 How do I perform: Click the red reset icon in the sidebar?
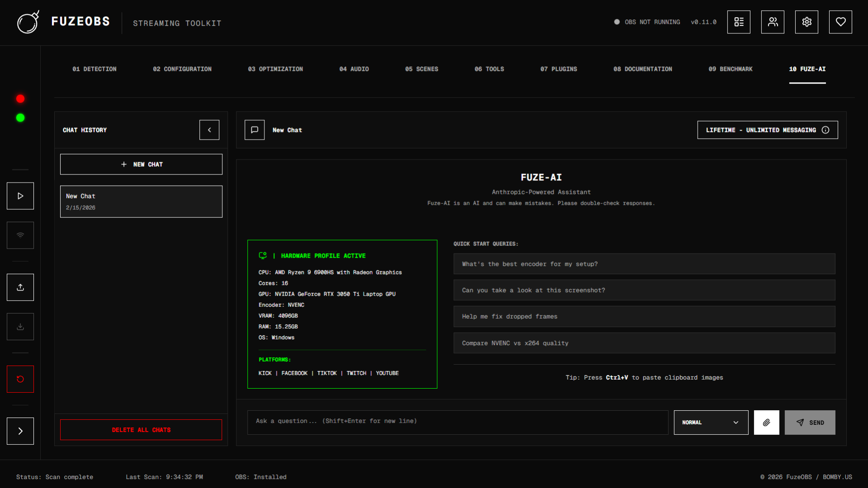[x=20, y=379]
